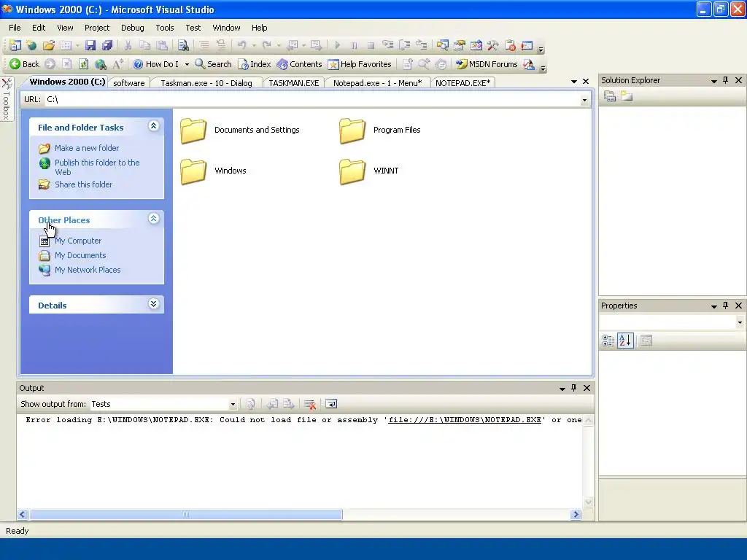Click the Back navigation button
747x560 pixels.
click(24, 64)
